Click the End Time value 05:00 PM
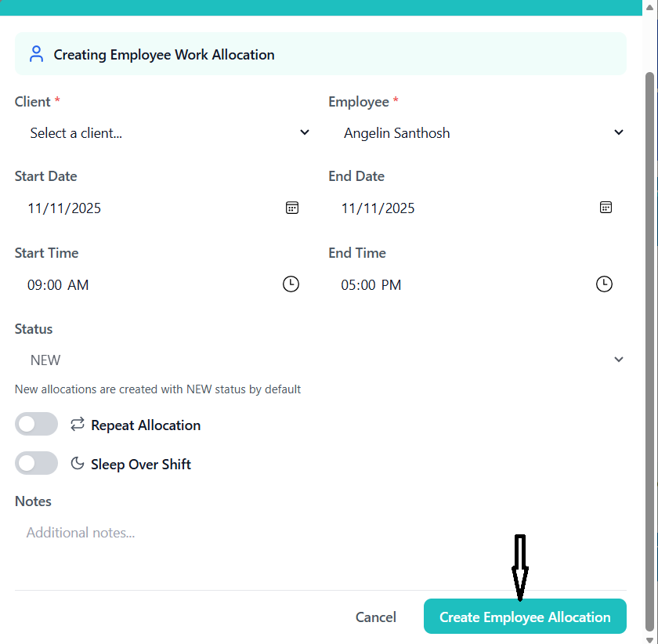The width and height of the screenshot is (658, 644). (371, 285)
